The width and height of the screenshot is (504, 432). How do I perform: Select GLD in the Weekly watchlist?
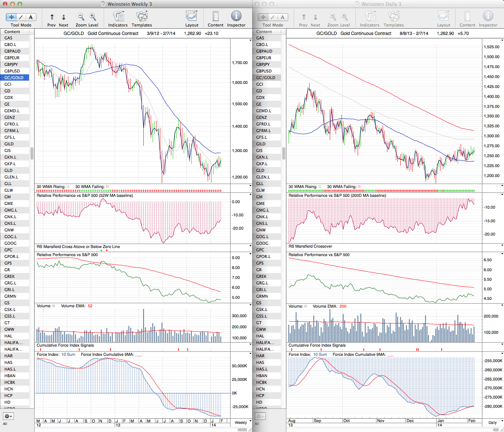8,170
